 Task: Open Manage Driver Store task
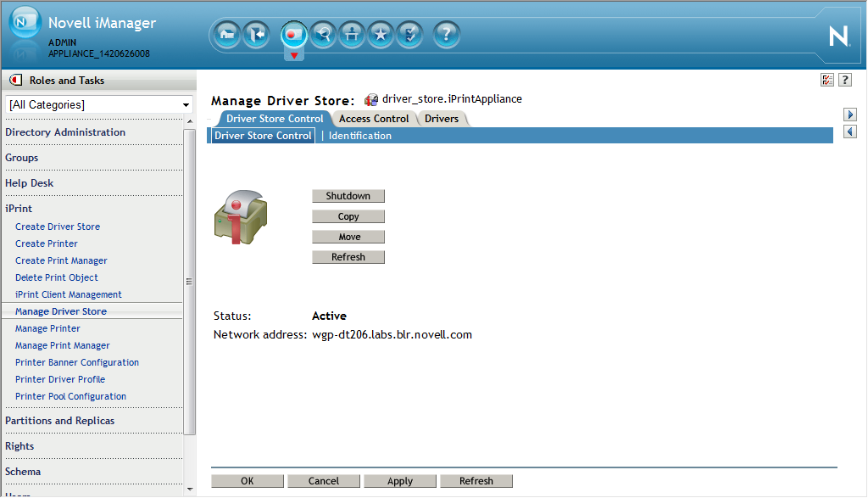point(61,312)
